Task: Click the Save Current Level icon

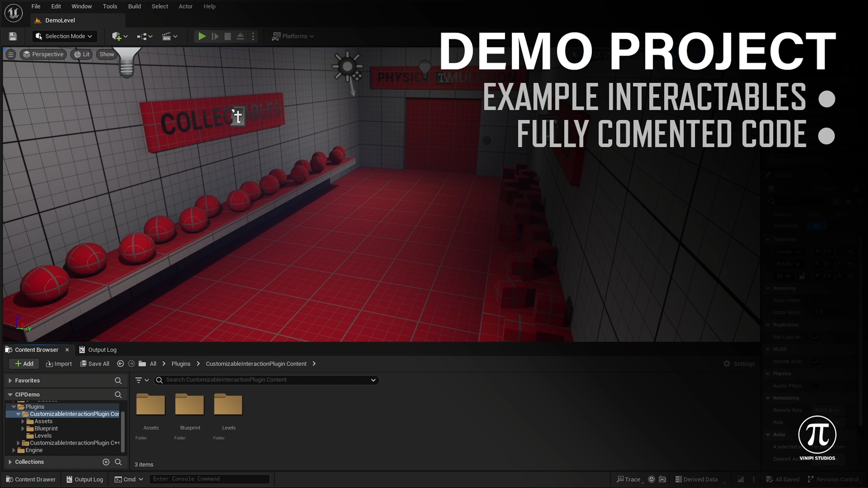Action: (13, 36)
